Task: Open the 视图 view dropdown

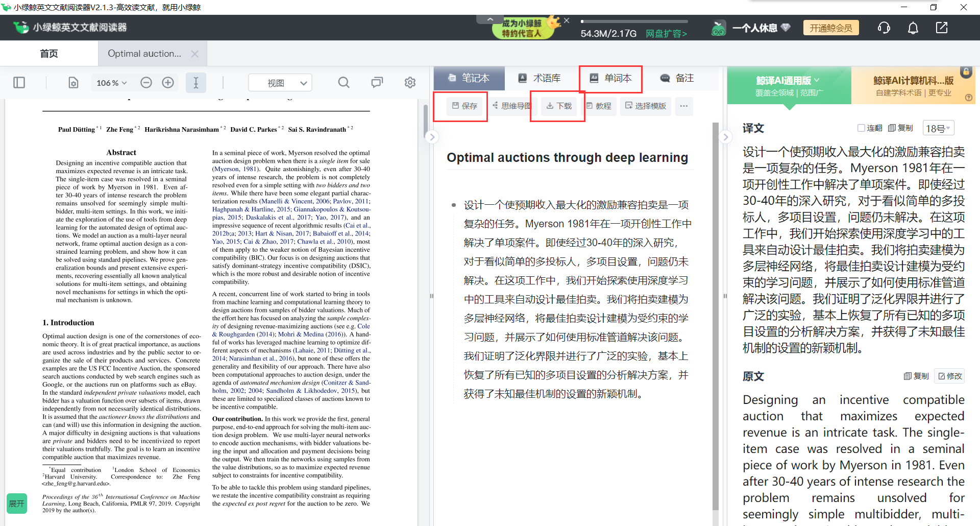Action: pos(280,83)
